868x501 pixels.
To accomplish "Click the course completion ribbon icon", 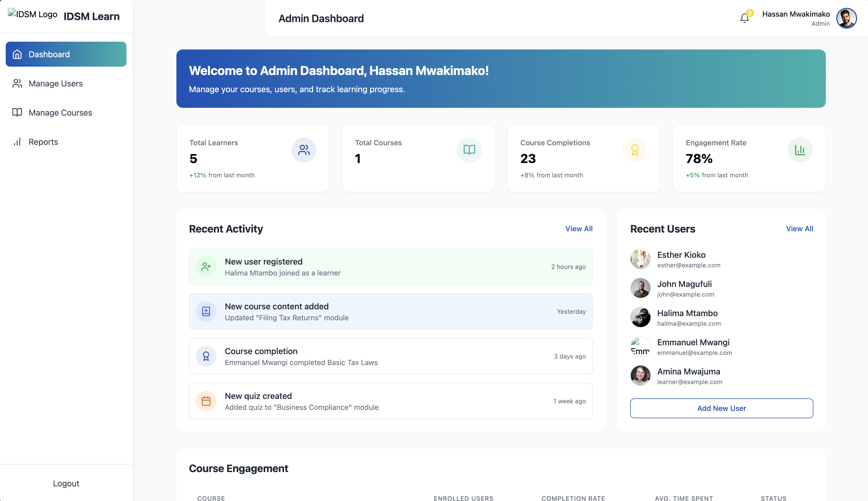I will [206, 356].
